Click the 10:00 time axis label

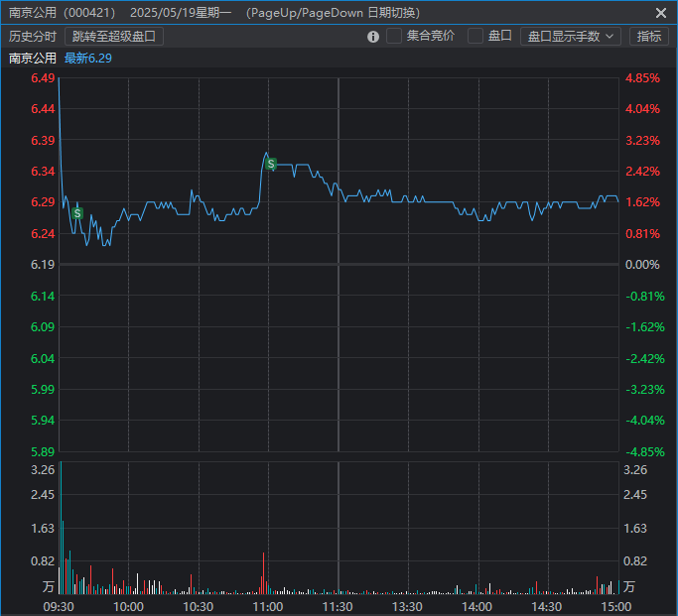tap(128, 606)
